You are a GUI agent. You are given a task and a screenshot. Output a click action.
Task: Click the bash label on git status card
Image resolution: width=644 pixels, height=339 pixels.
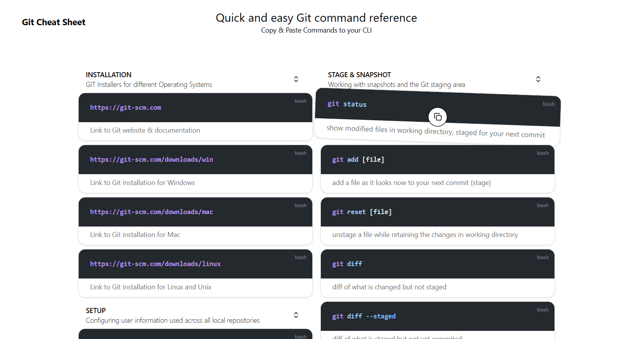pos(549,104)
